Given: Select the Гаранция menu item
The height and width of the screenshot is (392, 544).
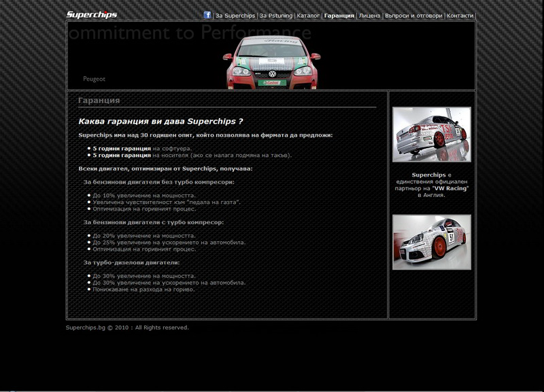Looking at the screenshot, I should [x=339, y=16].
